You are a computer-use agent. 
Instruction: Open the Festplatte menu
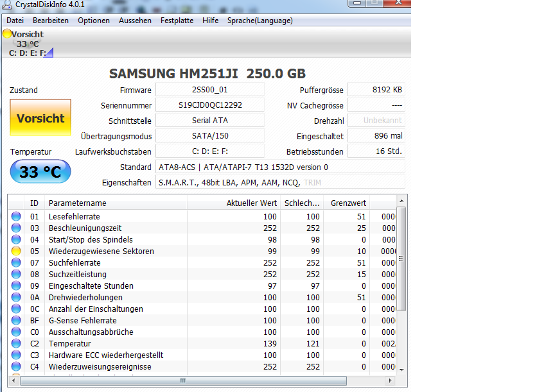pyautogui.click(x=177, y=21)
